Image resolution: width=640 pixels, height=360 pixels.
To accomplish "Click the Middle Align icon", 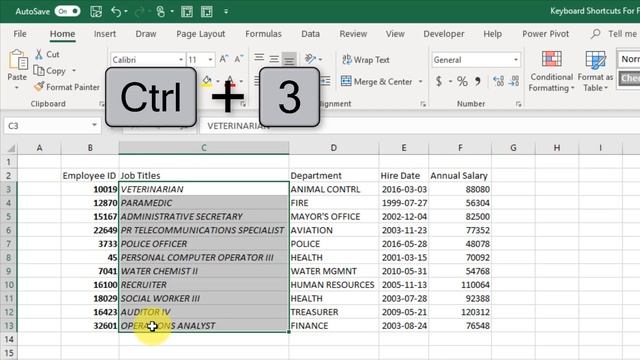I will [274, 59].
